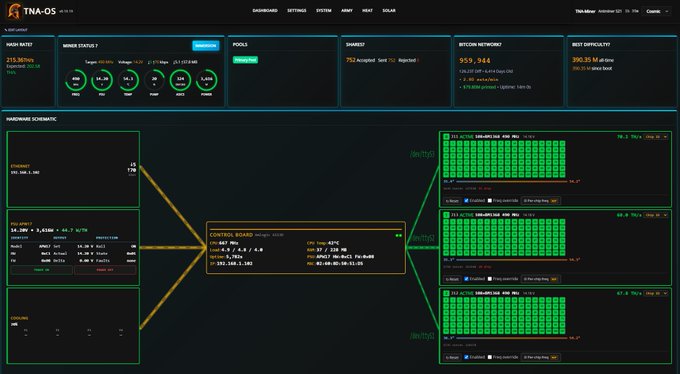The image size is (680, 374).
Task: Click the Control Board IP 192.168.1.102
Action: (x=235, y=263)
